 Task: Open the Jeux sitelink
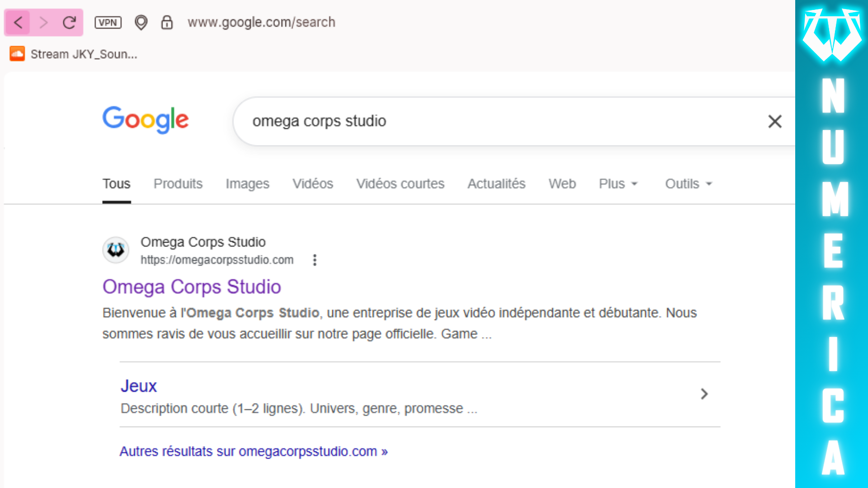(139, 386)
